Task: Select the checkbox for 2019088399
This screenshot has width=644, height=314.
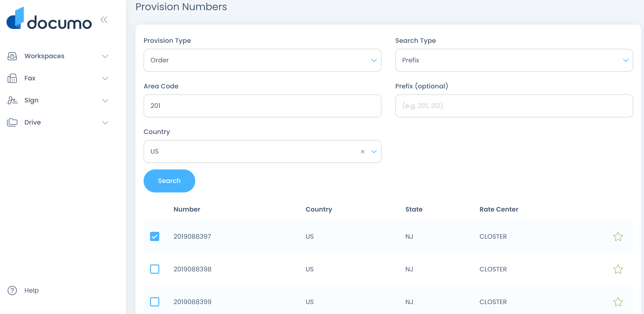Action: point(155,302)
